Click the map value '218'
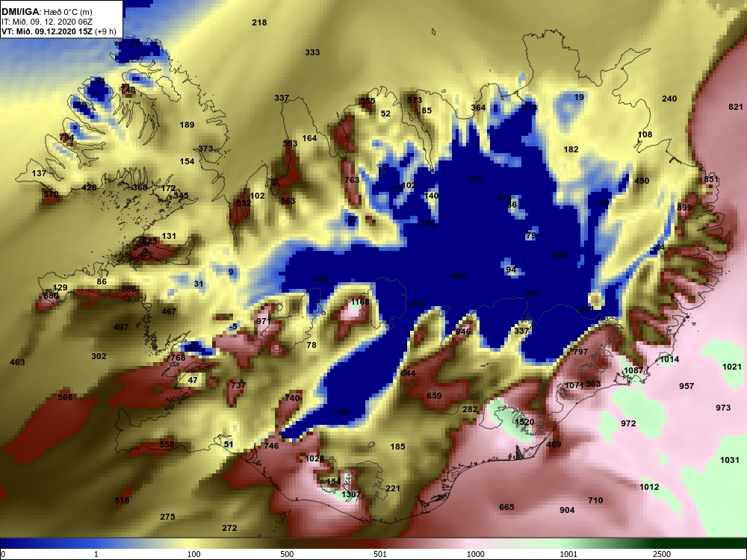 (259, 22)
